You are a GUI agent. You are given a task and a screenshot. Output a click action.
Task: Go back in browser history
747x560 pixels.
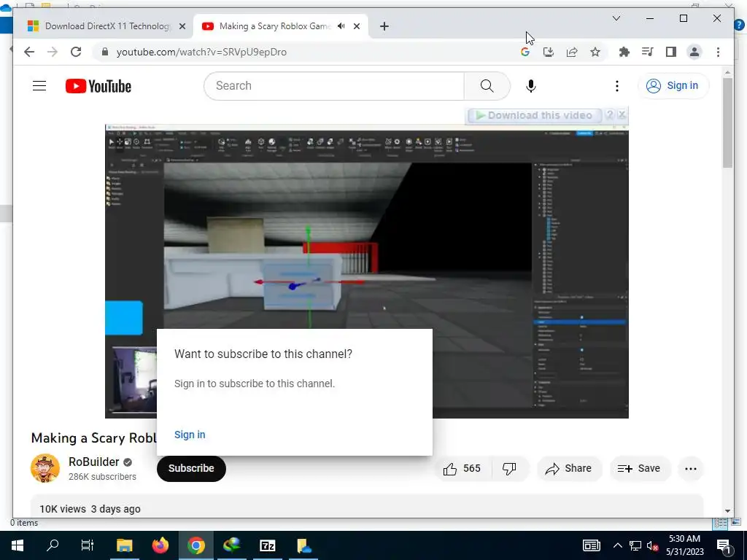pyautogui.click(x=29, y=52)
